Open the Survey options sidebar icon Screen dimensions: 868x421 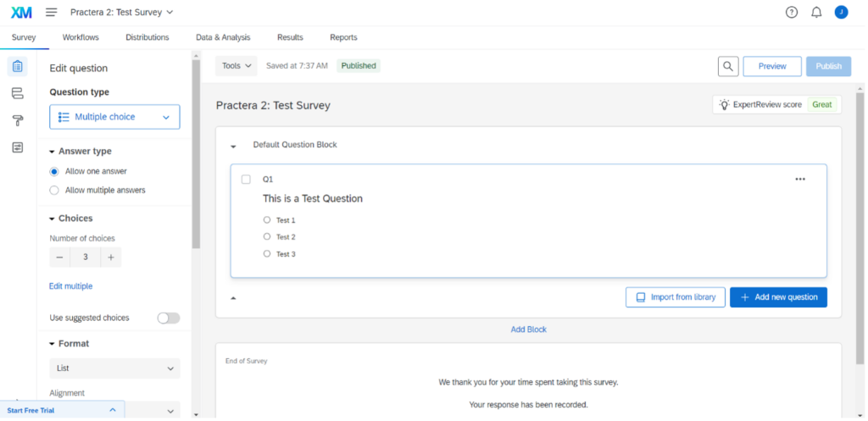[x=18, y=147]
